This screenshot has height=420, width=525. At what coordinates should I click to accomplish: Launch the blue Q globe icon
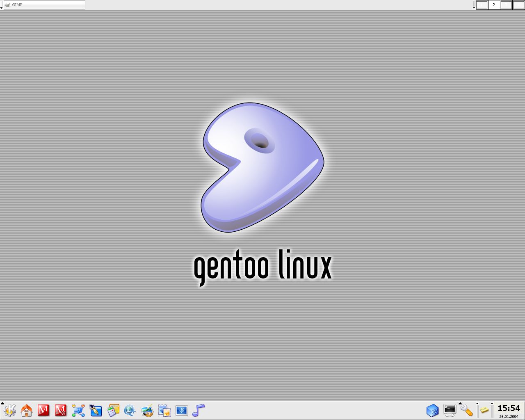130,410
